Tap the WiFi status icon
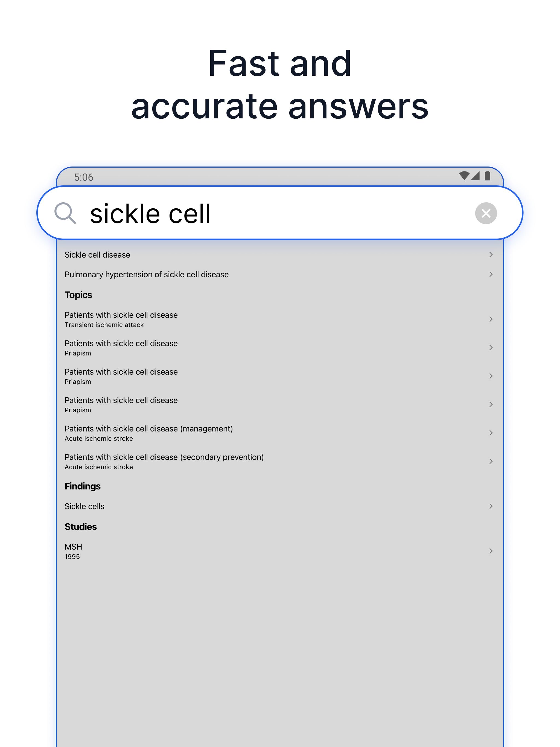This screenshot has width=560, height=747. click(x=464, y=176)
